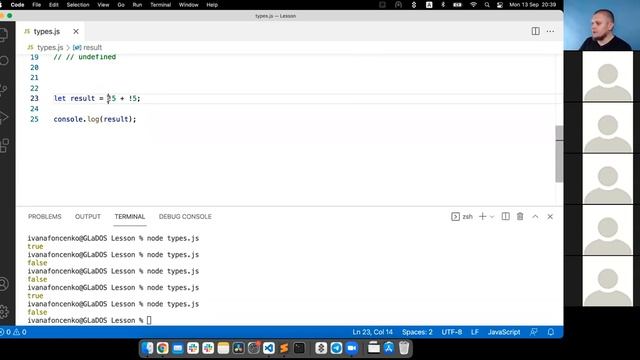Viewport: 640px width, 360px height.
Task: Switch to the PROBLEMS panel tab
Action: click(x=44, y=216)
